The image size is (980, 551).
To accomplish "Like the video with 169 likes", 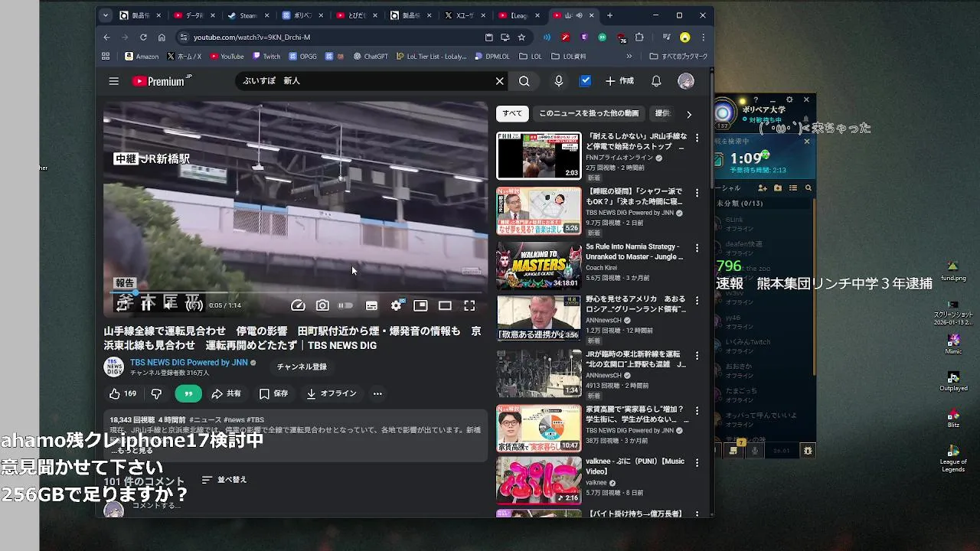I will 122,393.
